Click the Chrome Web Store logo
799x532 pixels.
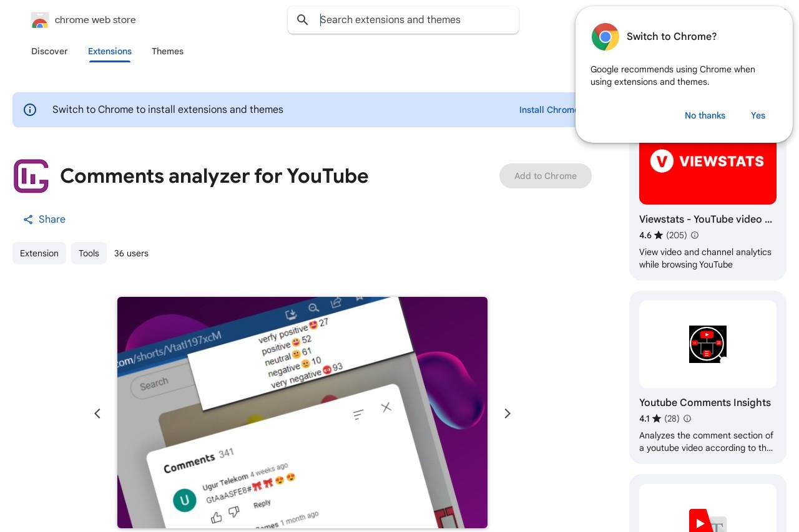(x=40, y=20)
